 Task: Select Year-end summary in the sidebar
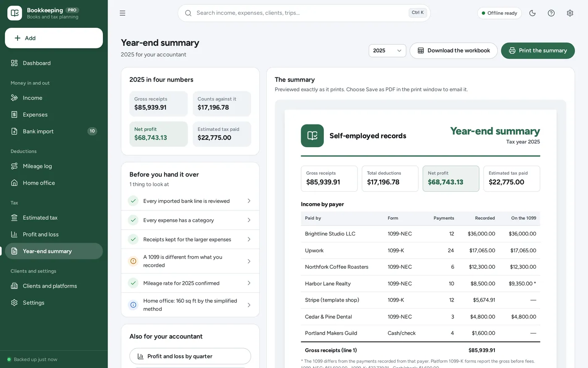54,251
